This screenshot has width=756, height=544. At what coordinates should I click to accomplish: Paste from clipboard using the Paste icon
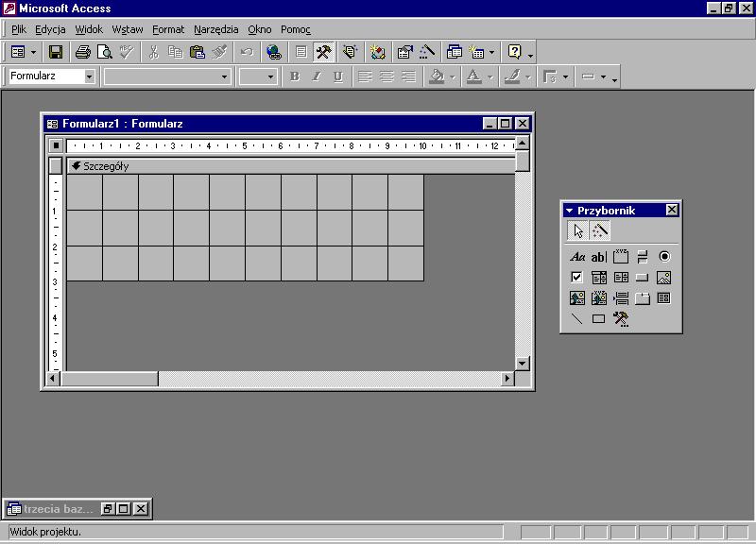(198, 52)
